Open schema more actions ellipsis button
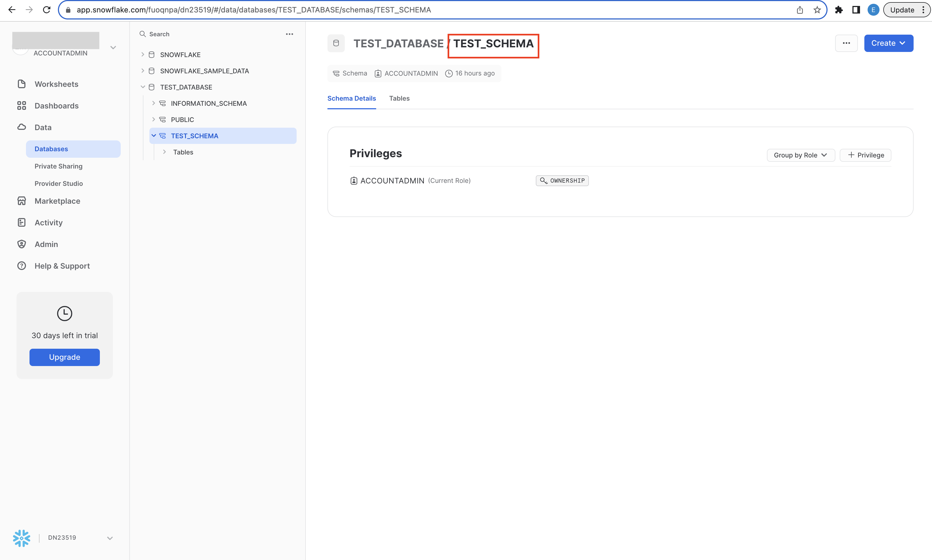 click(x=846, y=43)
